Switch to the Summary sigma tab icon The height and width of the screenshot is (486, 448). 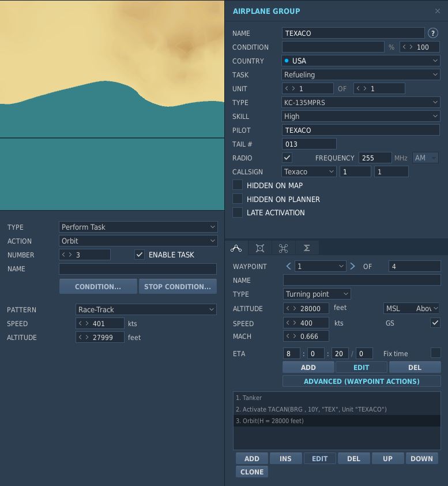pos(307,248)
